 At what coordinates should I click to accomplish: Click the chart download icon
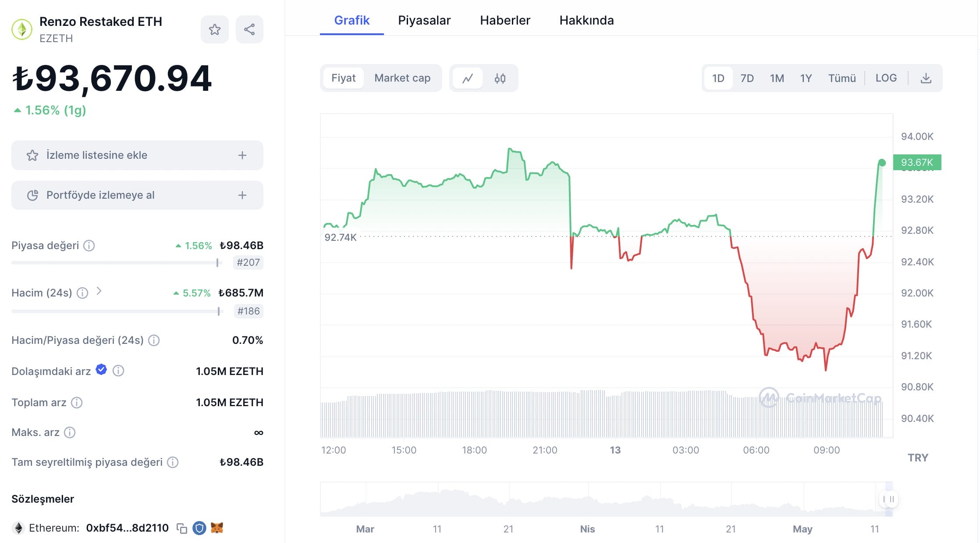(x=926, y=78)
